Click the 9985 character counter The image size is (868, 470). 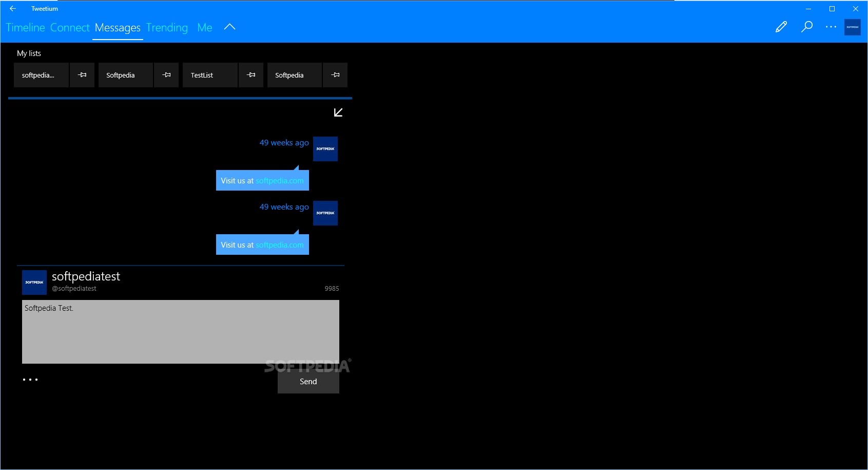pos(332,289)
